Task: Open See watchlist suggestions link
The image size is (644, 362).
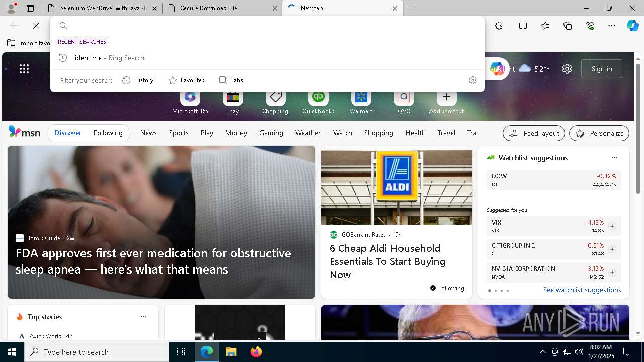Action: tap(582, 290)
